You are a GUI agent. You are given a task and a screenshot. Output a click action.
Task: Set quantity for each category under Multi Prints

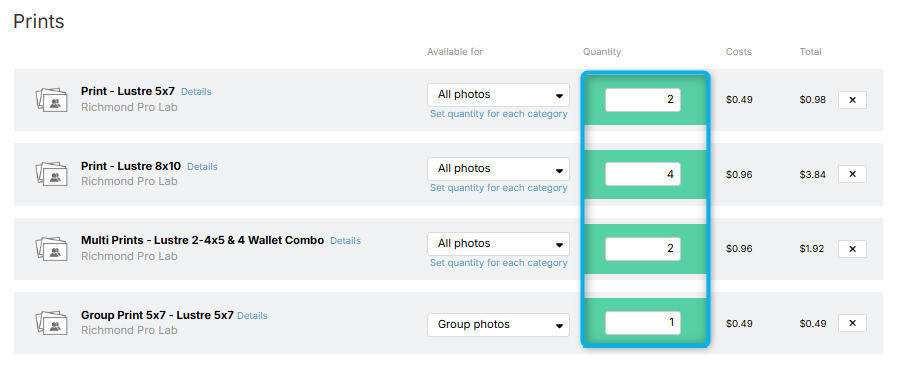tap(499, 263)
